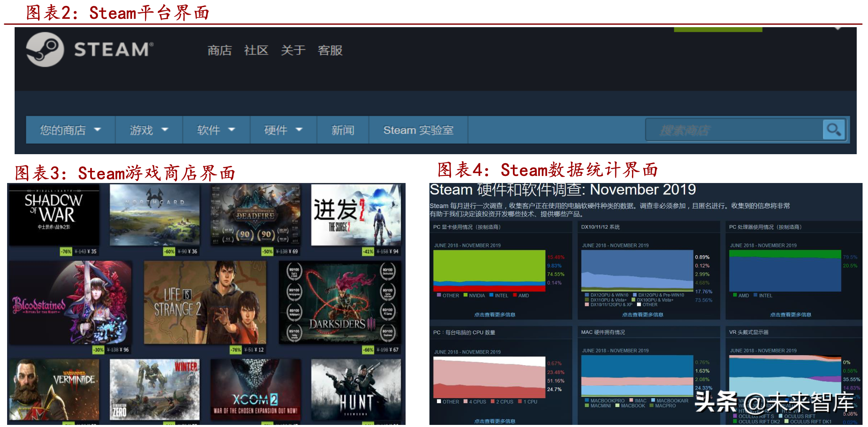Image resolution: width=868 pixels, height=427 pixels.
Task: Toggle the OTHER legend in CPU count chart
Action: [x=448, y=402]
